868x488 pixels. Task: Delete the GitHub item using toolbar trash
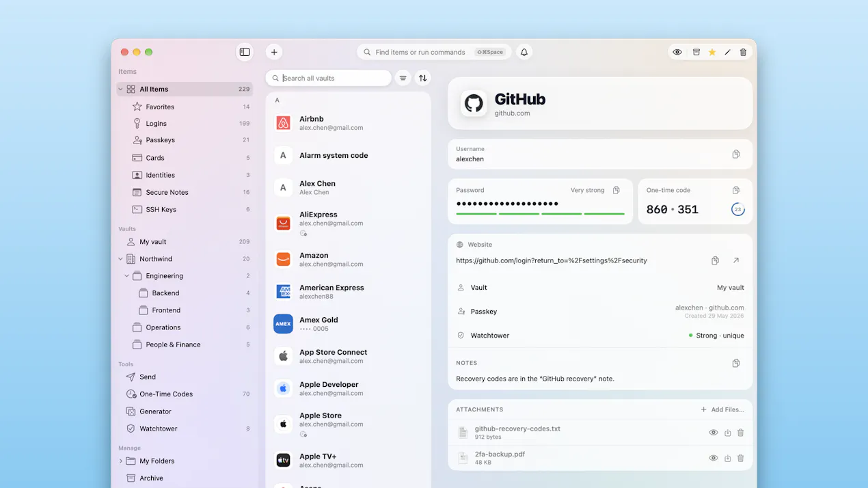tap(743, 52)
